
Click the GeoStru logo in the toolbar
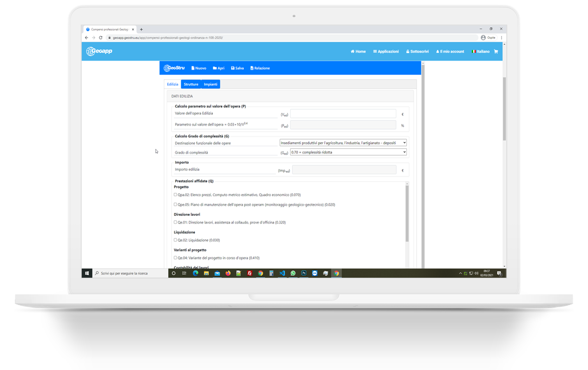(174, 68)
